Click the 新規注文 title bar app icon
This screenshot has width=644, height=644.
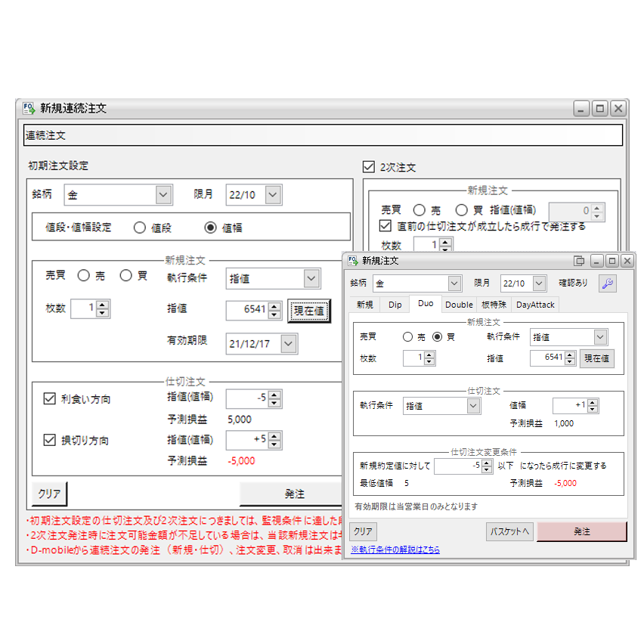pyautogui.click(x=353, y=261)
